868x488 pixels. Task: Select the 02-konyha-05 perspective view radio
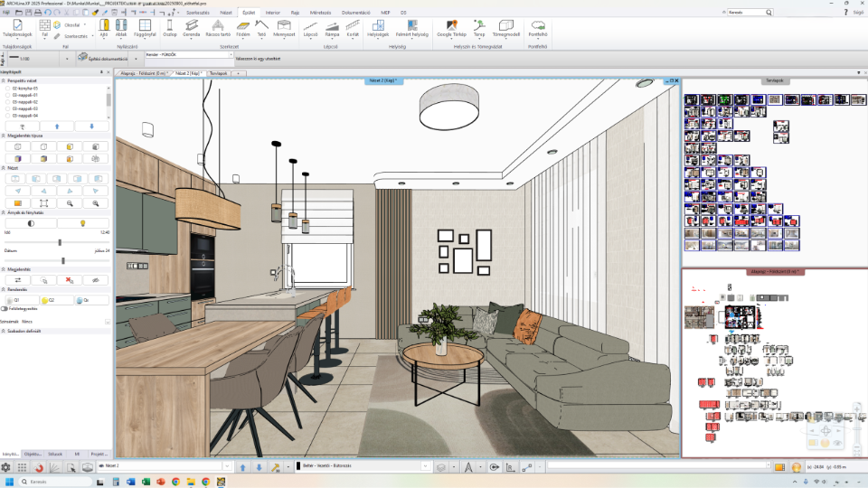pos(8,87)
